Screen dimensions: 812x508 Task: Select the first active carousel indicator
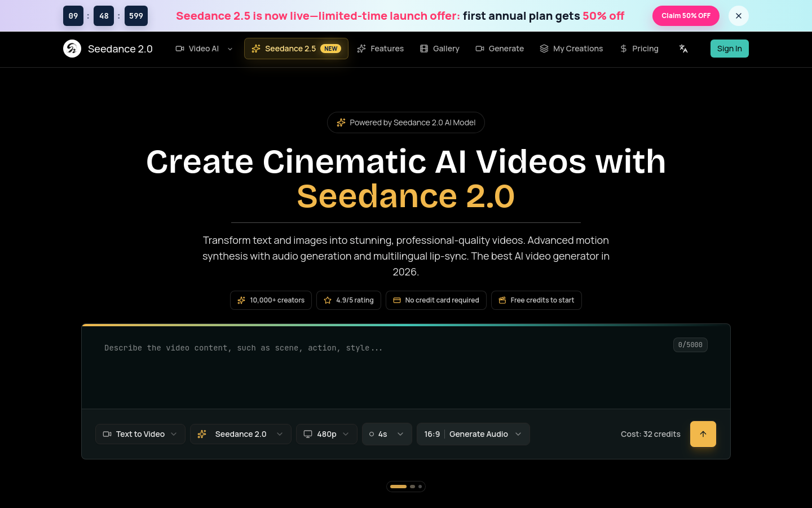point(398,487)
